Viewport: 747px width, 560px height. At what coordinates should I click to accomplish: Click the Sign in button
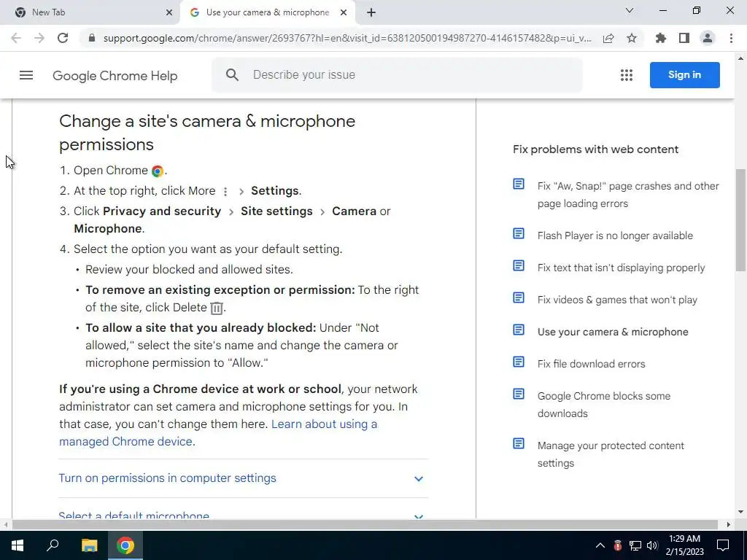point(684,75)
